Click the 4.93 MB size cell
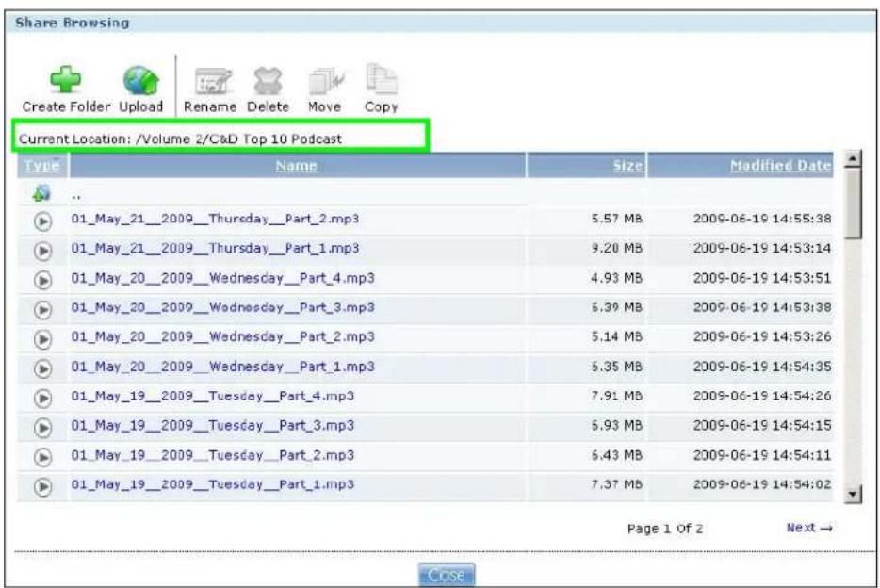This screenshot has height=588, width=880. point(616,278)
